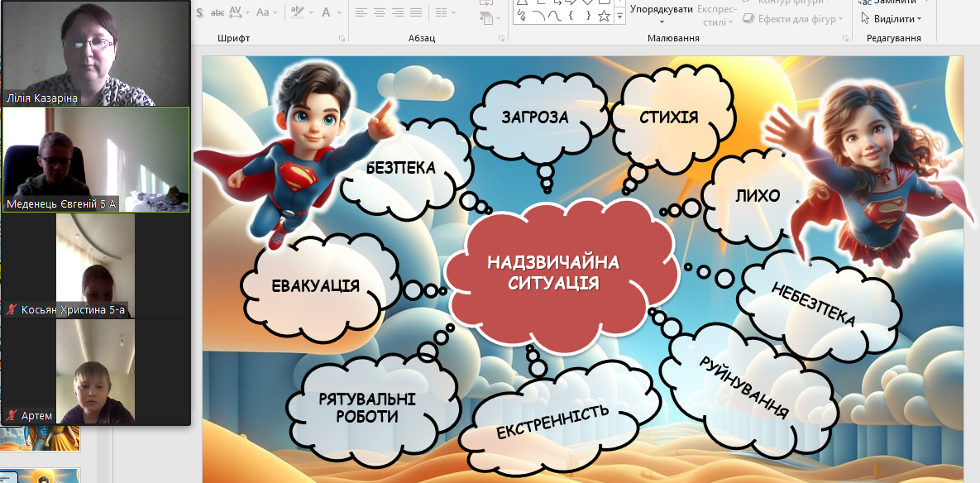Viewport: 980px width, 483px height.
Task: Justify the paragraph text
Action: pyautogui.click(x=416, y=12)
